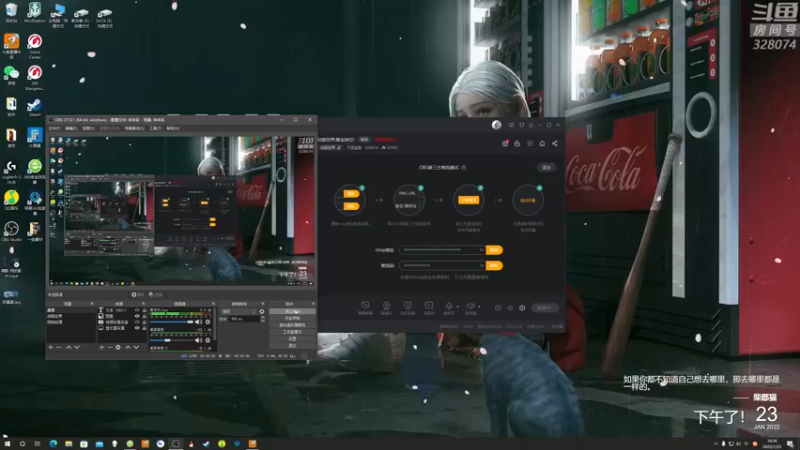The image size is (800, 450).
Task: Click the camera icon in Douyu bottom toolbar
Action: point(386,306)
